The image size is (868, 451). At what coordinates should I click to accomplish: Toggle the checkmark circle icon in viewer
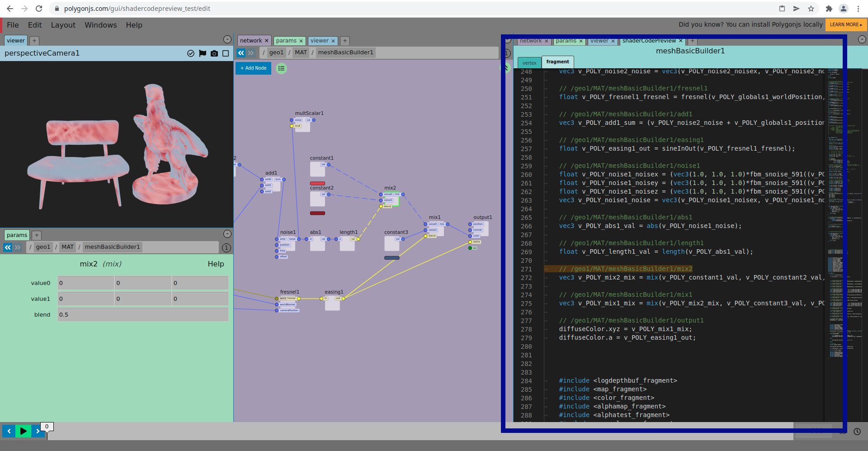[191, 53]
